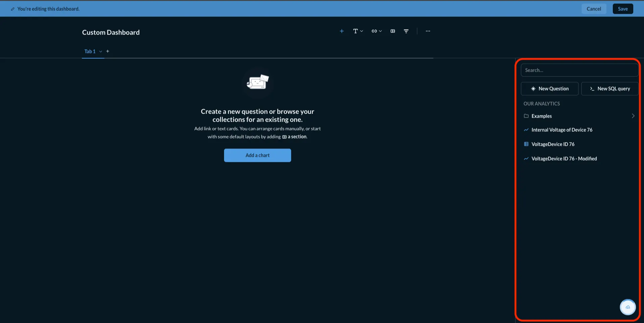The width and height of the screenshot is (644, 323).
Task: Click the pencil icon beside the editing banner
Action: 13,9
